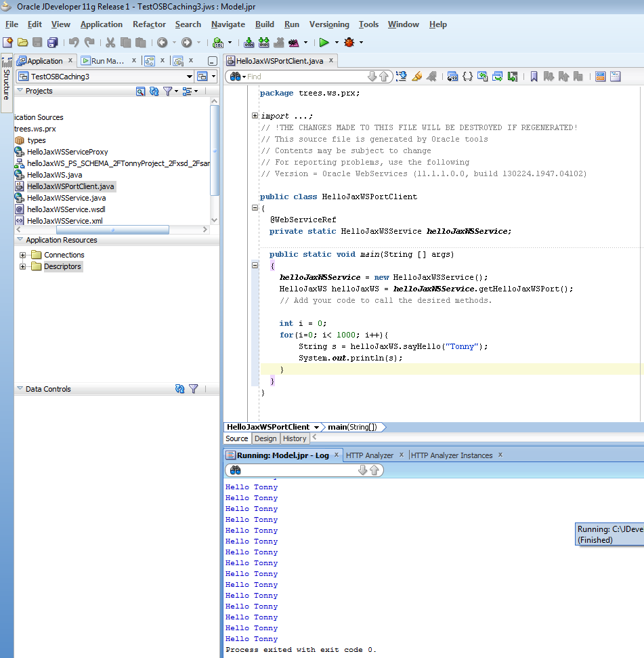Switch to the HTTP Analyzer tab
644x658 pixels.
pyautogui.click(x=369, y=455)
